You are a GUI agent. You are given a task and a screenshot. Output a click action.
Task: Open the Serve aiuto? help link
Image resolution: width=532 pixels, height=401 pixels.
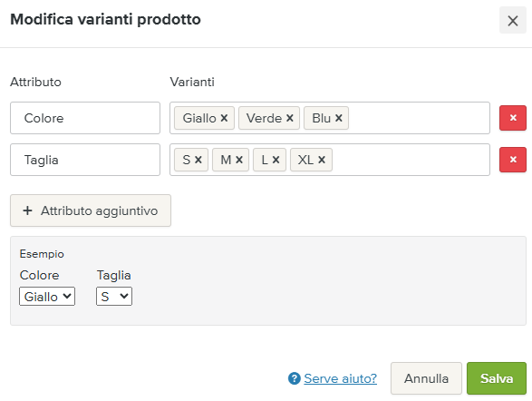pyautogui.click(x=340, y=378)
